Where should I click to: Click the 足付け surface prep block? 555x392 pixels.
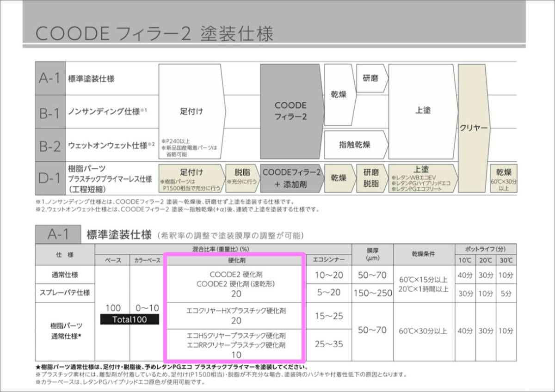point(191,111)
